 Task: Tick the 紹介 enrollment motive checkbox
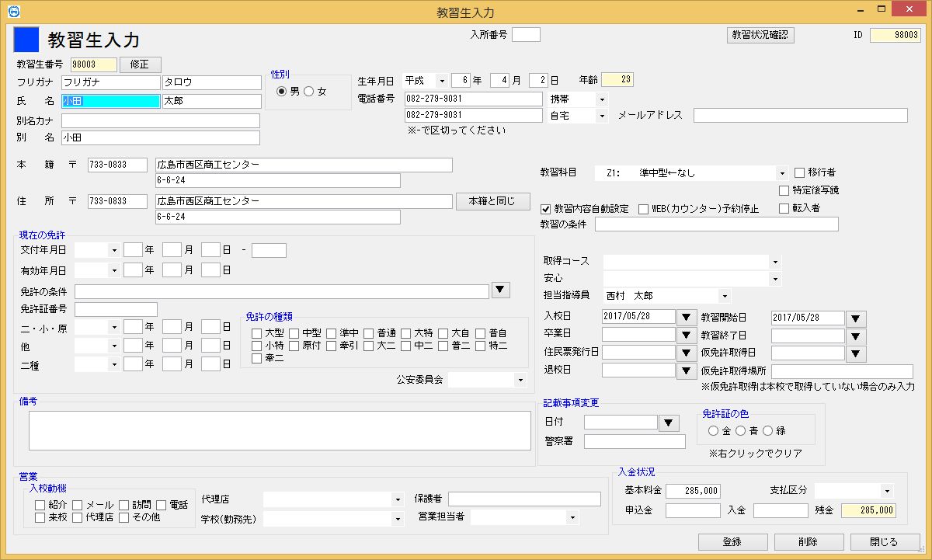pos(40,505)
